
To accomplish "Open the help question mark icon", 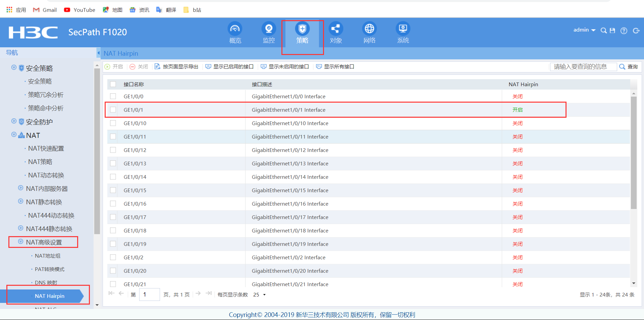I will click(x=624, y=31).
